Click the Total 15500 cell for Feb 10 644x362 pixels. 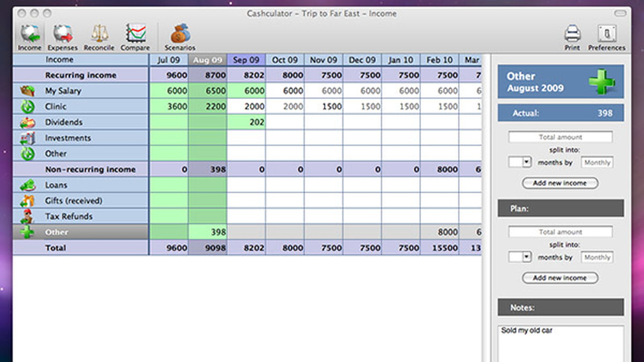click(440, 248)
